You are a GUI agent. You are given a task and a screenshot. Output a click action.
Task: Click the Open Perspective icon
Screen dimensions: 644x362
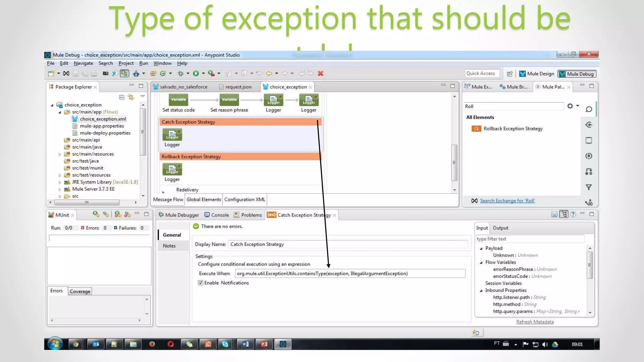tap(510, 74)
